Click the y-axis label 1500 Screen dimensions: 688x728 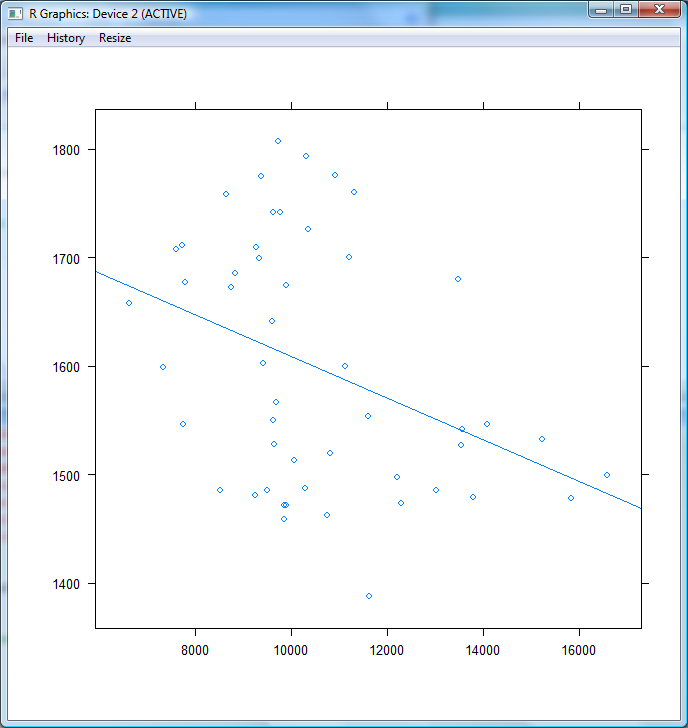[66, 475]
